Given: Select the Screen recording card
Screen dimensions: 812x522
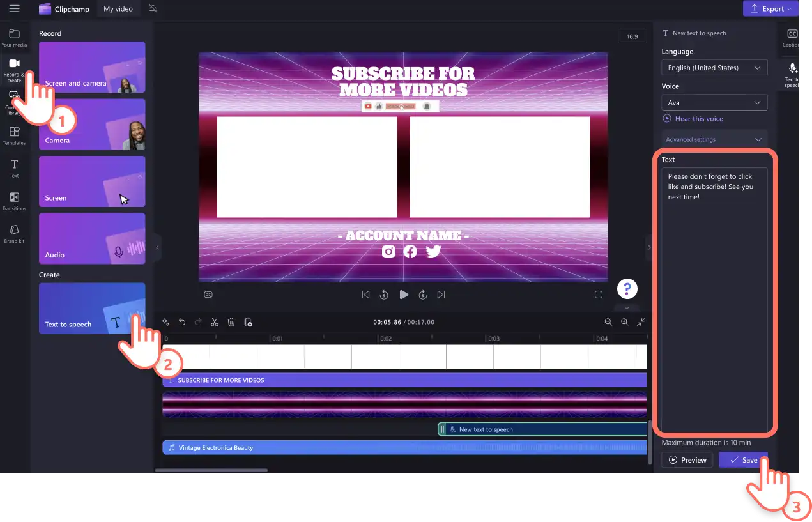Looking at the screenshot, I should pyautogui.click(x=92, y=181).
